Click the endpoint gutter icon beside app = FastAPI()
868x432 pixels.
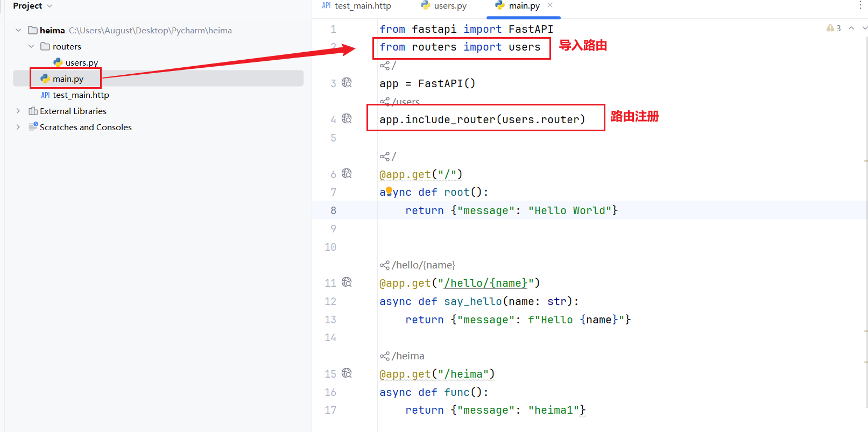click(x=347, y=83)
